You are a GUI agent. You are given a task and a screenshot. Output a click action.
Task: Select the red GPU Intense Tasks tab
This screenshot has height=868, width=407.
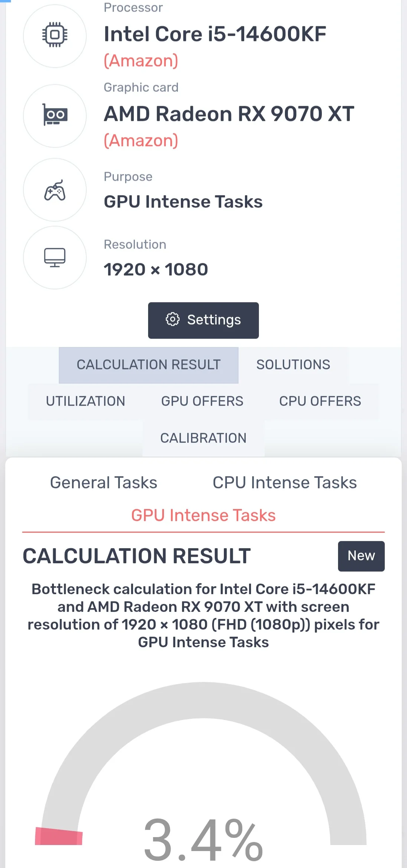click(x=203, y=515)
